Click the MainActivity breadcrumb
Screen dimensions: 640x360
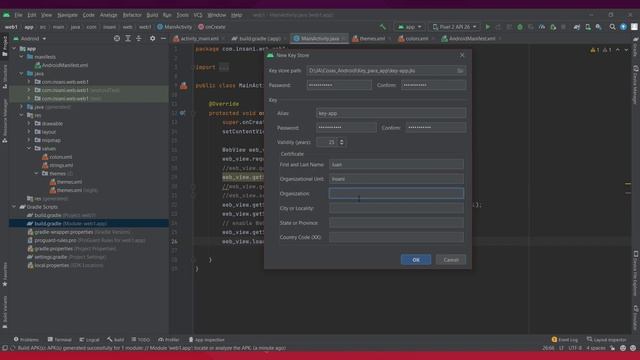174,27
